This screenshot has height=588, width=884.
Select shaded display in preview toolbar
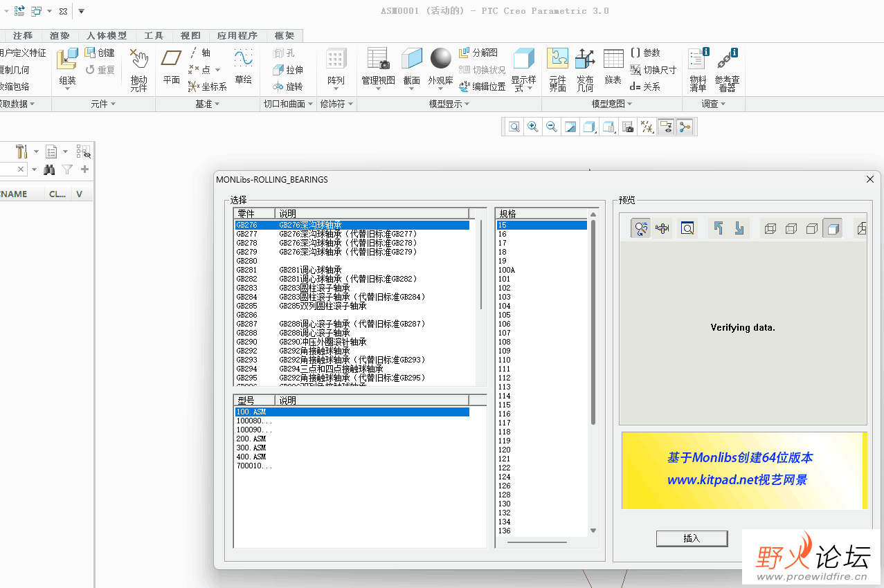833,228
